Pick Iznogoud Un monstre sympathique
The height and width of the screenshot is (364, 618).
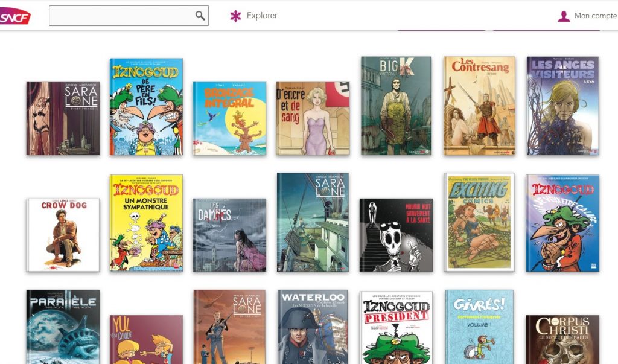pos(146,223)
